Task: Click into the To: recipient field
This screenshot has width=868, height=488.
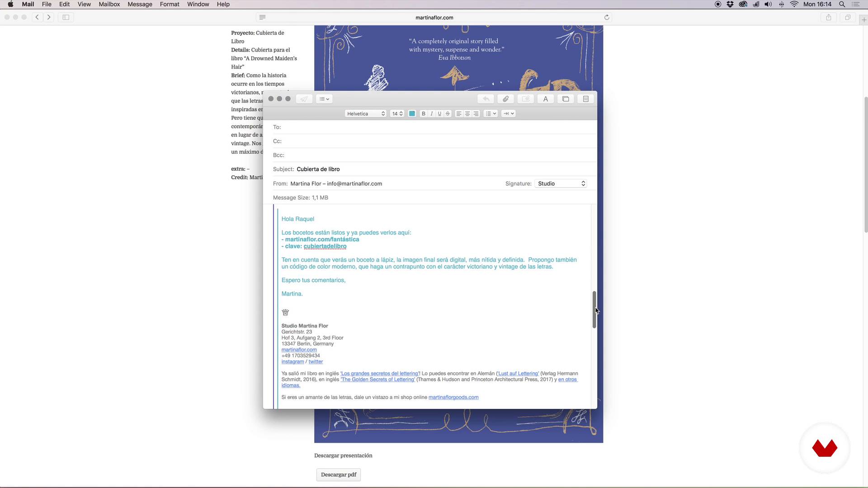Action: tap(434, 127)
